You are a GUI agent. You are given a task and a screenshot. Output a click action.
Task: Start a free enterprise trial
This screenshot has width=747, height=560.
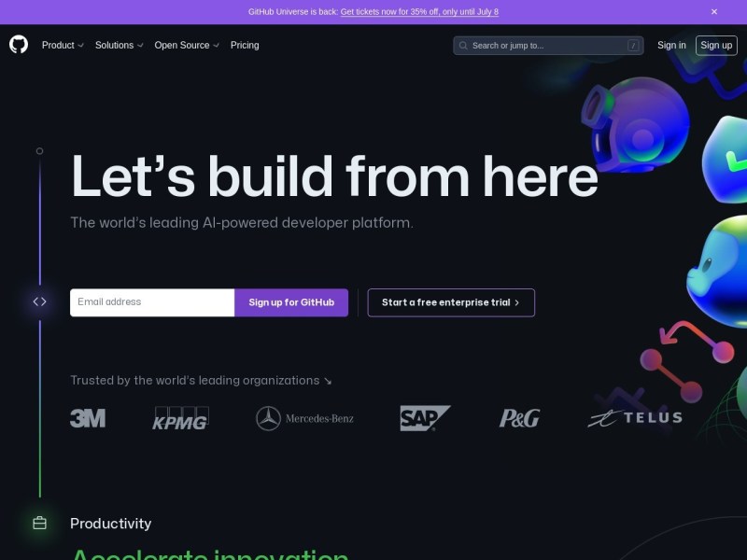coord(451,302)
